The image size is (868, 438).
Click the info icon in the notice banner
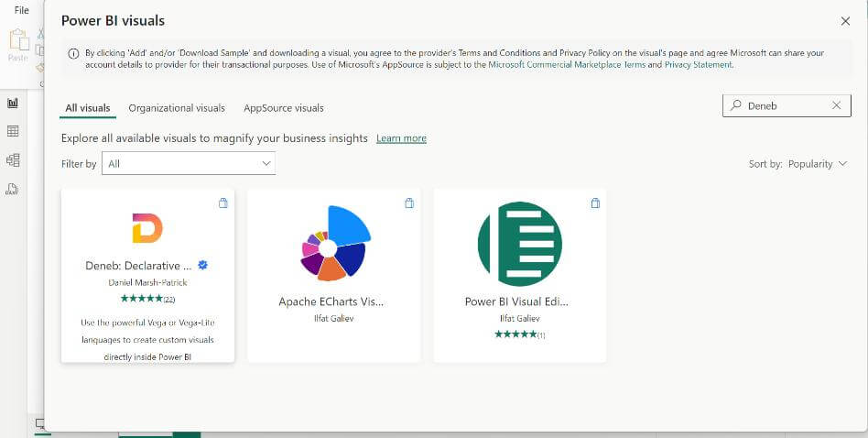pos(73,54)
